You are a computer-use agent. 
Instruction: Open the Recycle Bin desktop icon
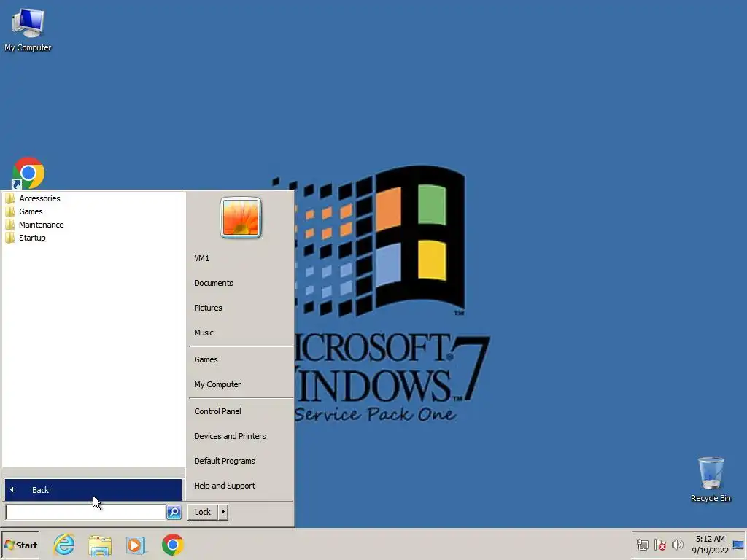[711, 480]
